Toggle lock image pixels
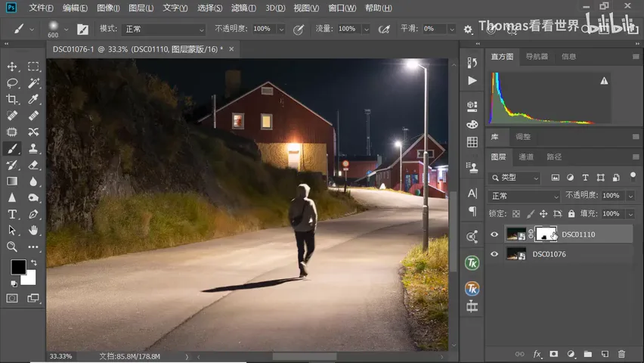The image size is (644, 363). pos(530,214)
